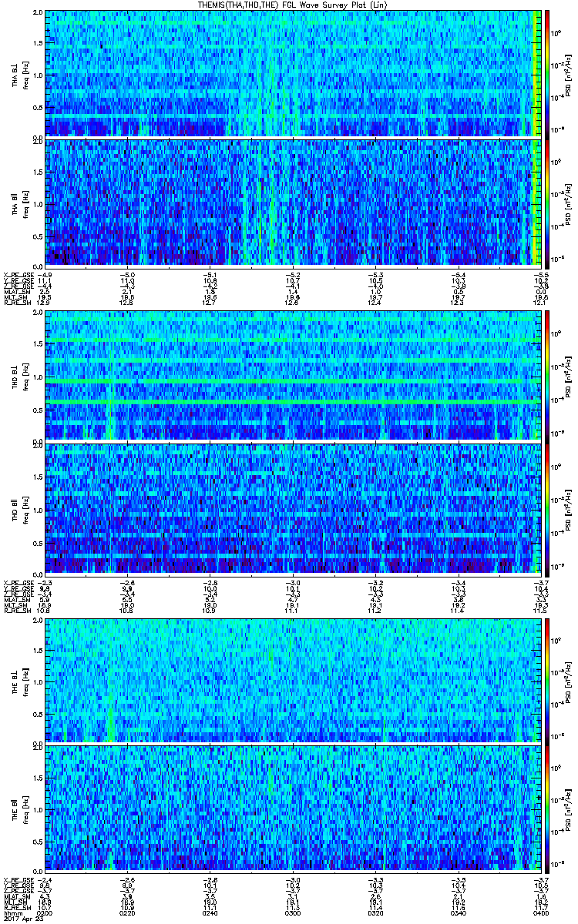Click the THA R_RE_SM value 12.1
The height and width of the screenshot is (924, 578).
pyautogui.click(x=539, y=303)
